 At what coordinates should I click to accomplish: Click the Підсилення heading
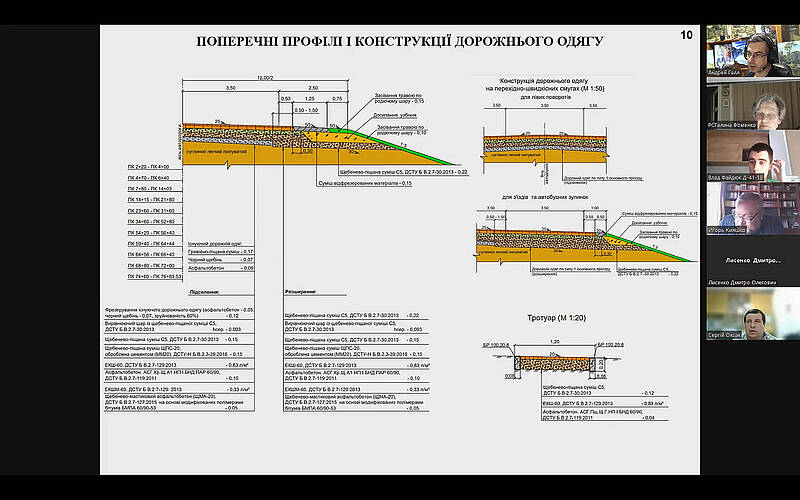(204, 292)
